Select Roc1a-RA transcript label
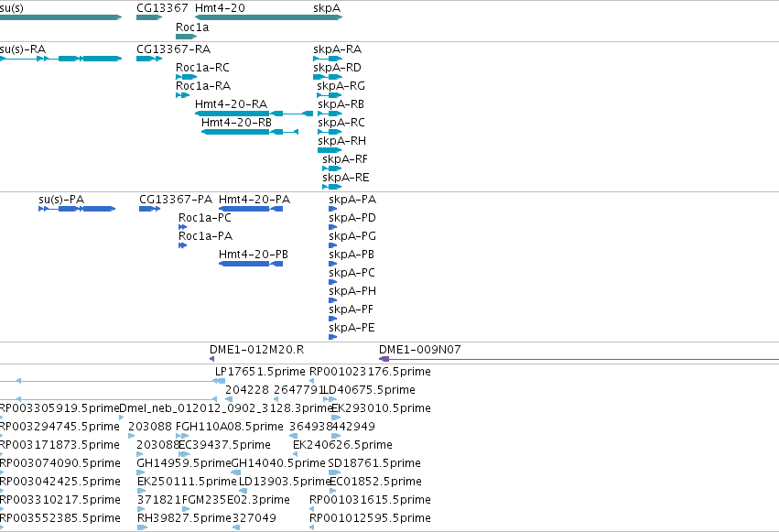Viewport: 779px width, 532px height. [x=202, y=86]
